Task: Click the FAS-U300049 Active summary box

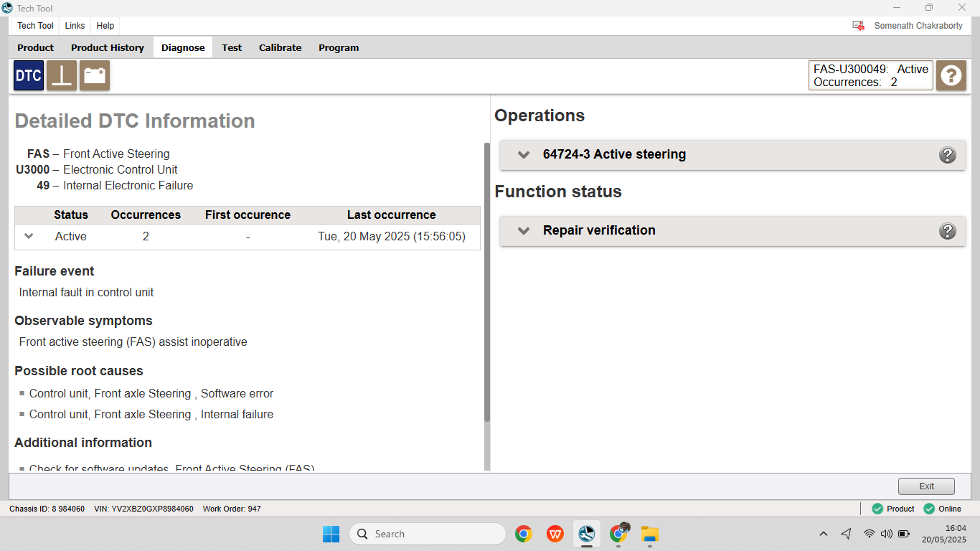Action: point(871,75)
